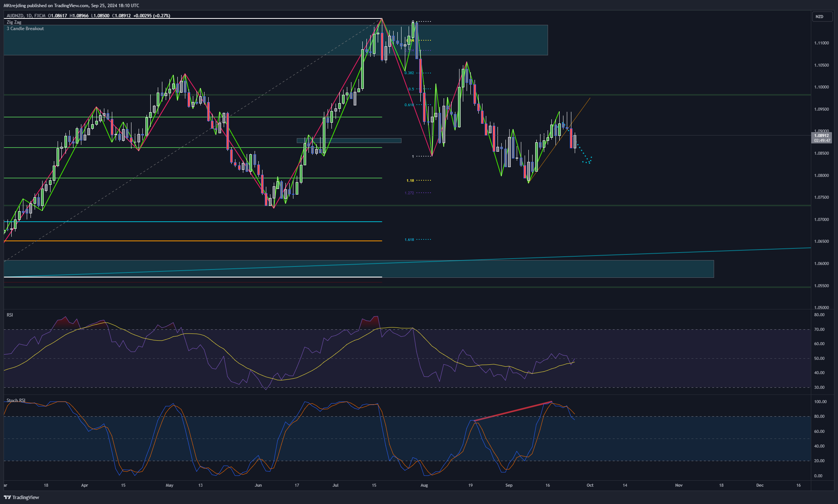
Task: Click the Sep label on the time axis
Action: [509, 485]
